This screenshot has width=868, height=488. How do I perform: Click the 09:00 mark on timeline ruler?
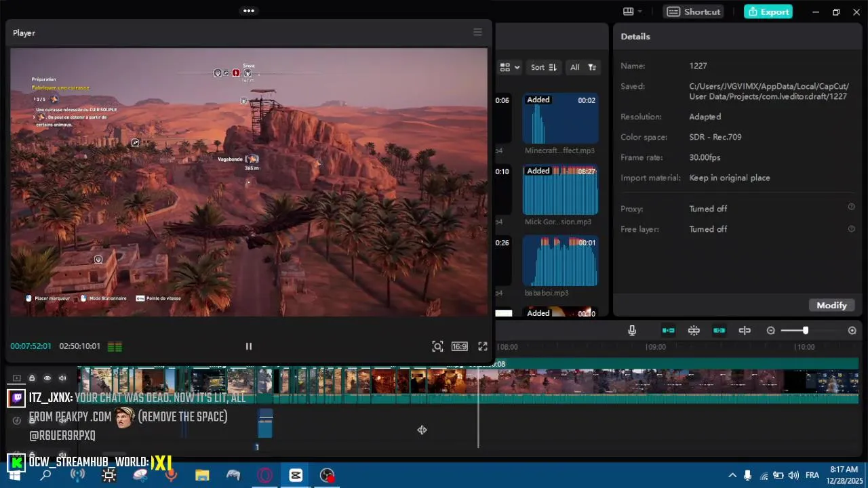[656, 347]
